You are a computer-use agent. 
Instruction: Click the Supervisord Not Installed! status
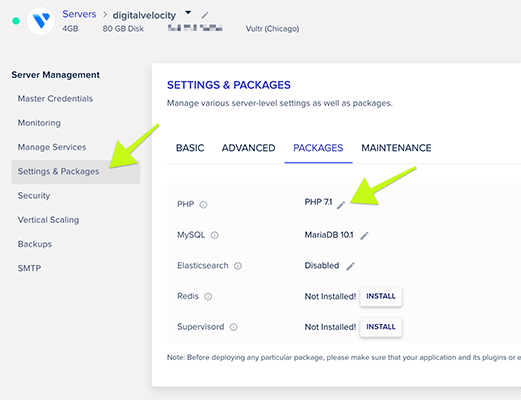[x=330, y=327]
